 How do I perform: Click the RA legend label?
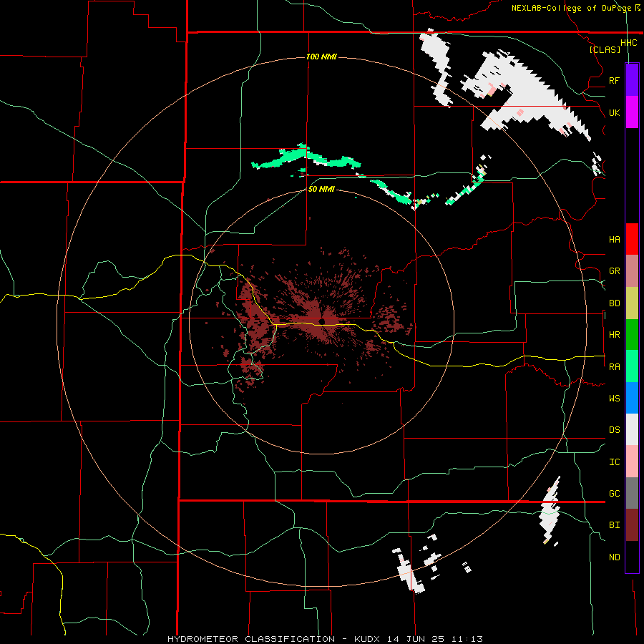click(x=614, y=366)
